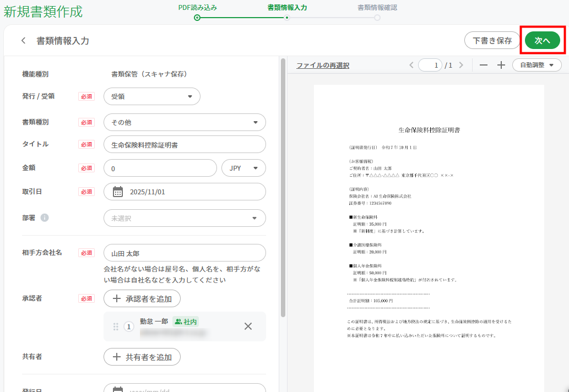Click 承認者を追加 button
The height and width of the screenshot is (392, 569).
point(142,298)
